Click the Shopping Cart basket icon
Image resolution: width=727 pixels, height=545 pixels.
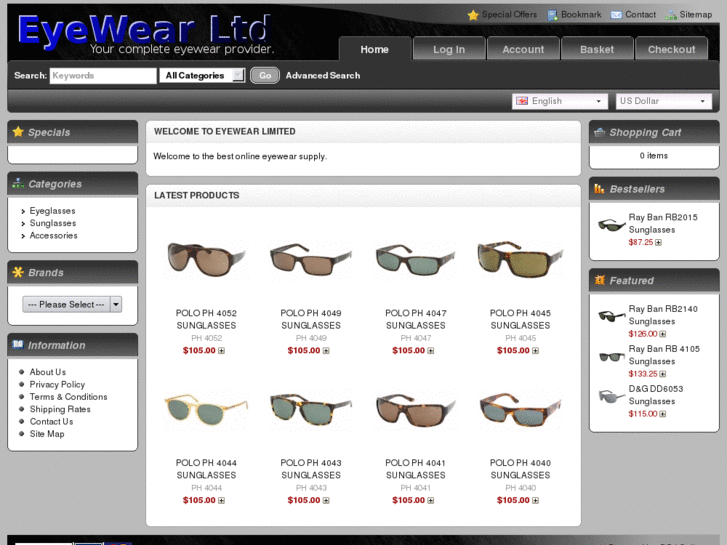pos(599,132)
